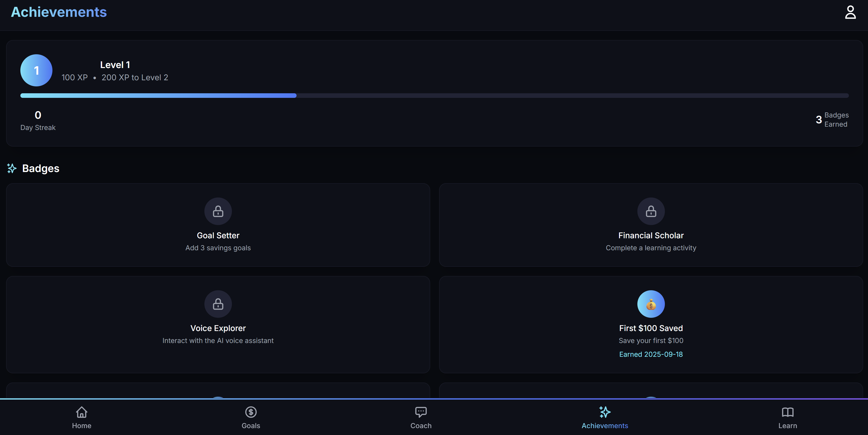Viewport: 868px width, 435px height.
Task: Click the Level 1 circle badge
Action: coord(36,71)
